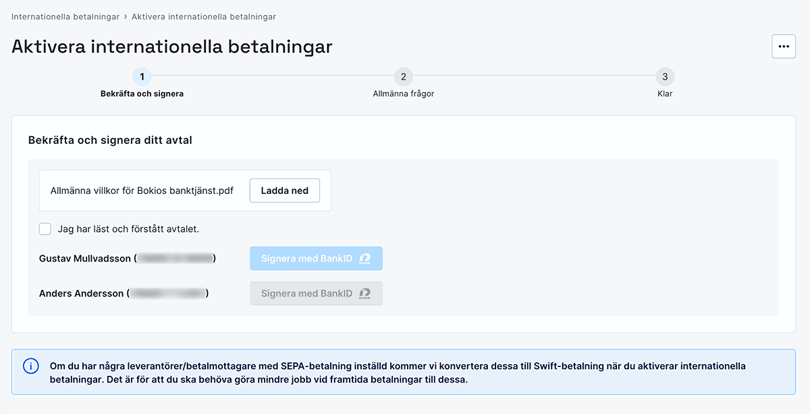Image resolution: width=810 pixels, height=414 pixels.
Task: Select step 1 circle Bekräfta och signera
Action: click(142, 76)
